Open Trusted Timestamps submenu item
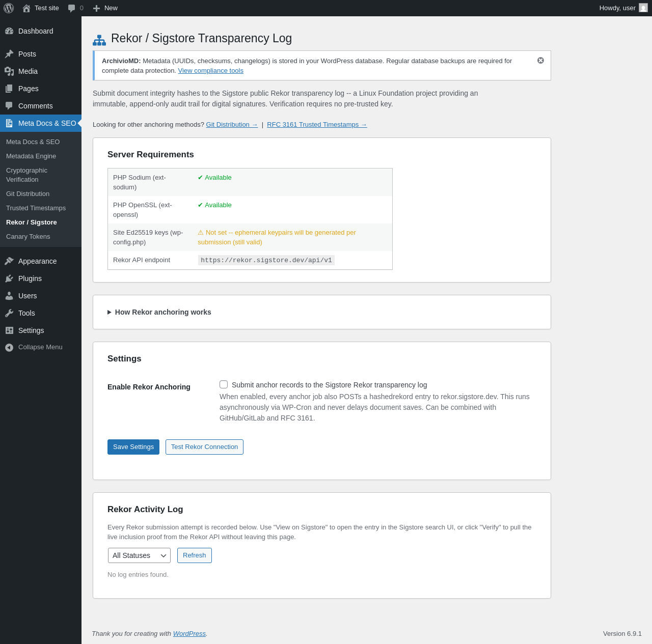Screen dimensions: 652x644 [36, 208]
